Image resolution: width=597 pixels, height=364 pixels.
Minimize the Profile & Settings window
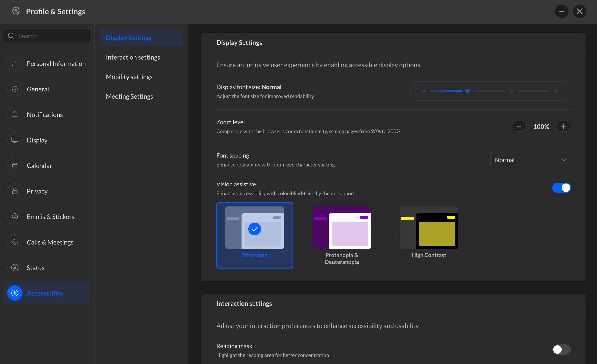tap(562, 11)
